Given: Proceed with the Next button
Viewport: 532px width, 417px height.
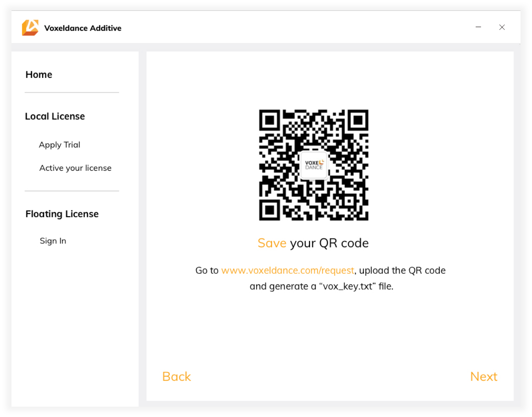Looking at the screenshot, I should click(x=484, y=376).
